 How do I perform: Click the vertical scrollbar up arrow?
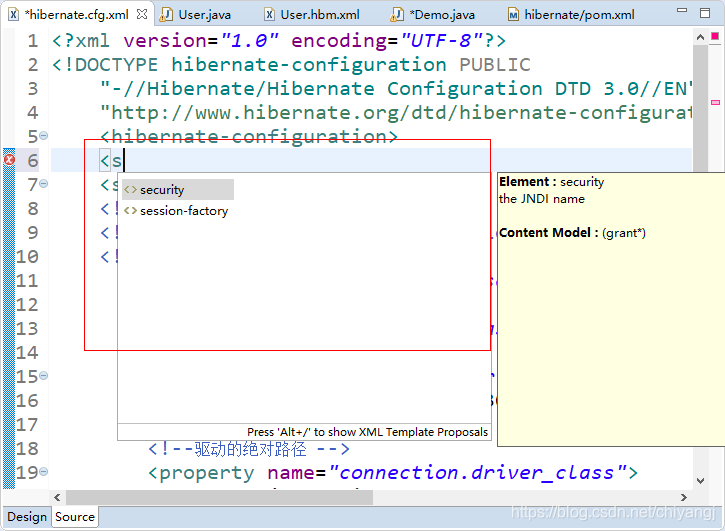point(700,37)
